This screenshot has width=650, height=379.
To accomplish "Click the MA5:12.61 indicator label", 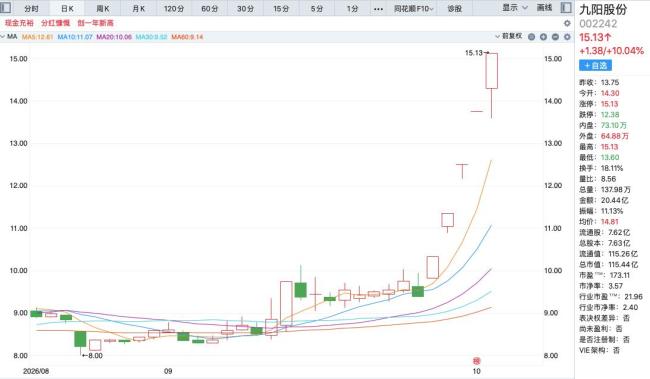I will [37, 37].
